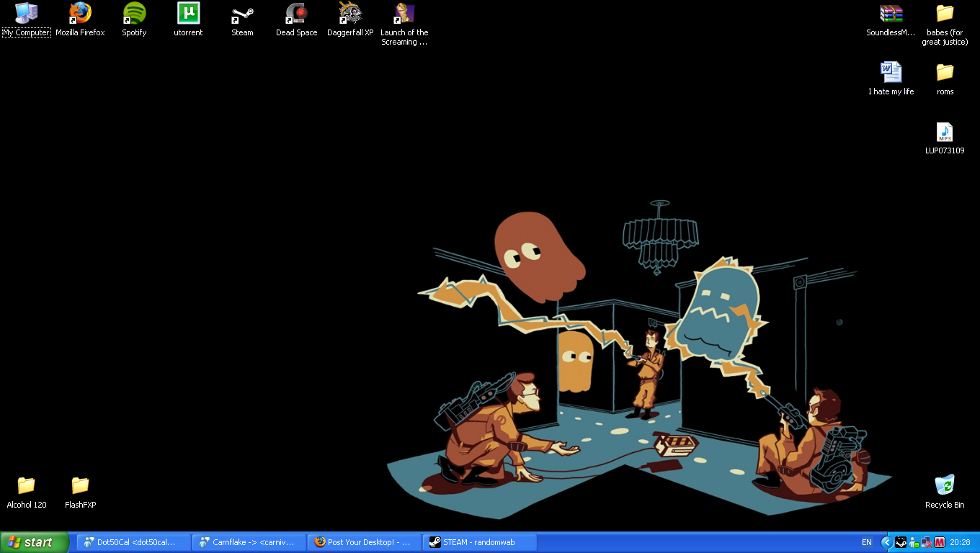
Task: Select the utorrent desktop icon
Action: 188,14
